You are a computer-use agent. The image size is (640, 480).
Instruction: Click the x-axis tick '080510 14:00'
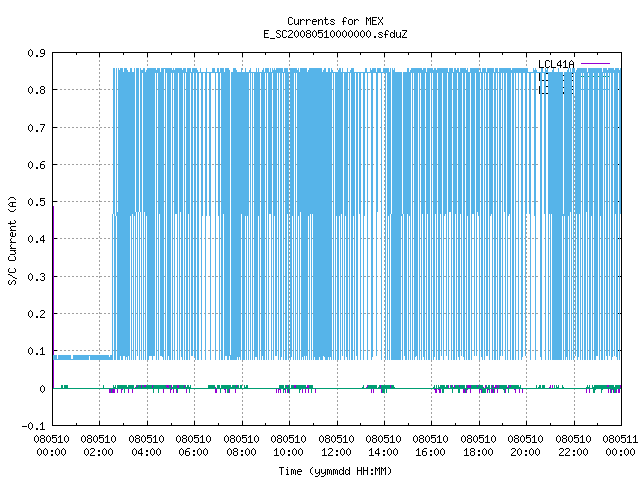click(384, 446)
